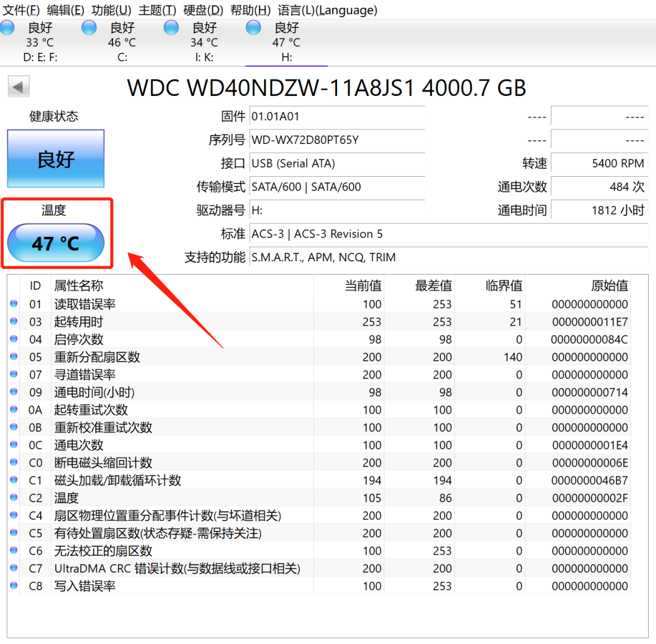
Task: Select the raw value 00000000084C
Action: [x=589, y=339]
